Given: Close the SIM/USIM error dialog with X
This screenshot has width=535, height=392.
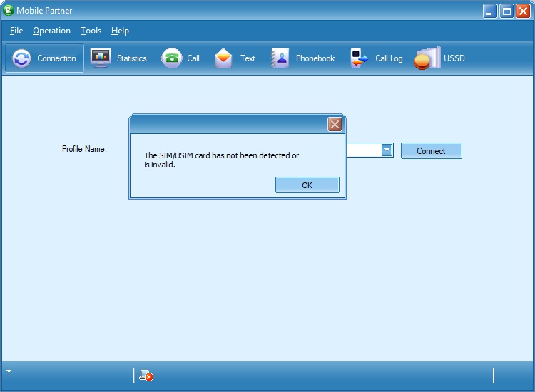Looking at the screenshot, I should click(x=335, y=125).
